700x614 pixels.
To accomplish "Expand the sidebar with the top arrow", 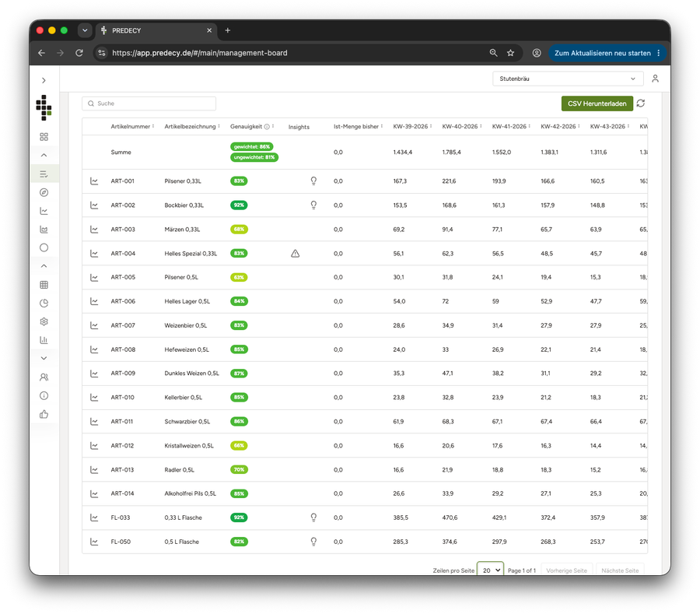I will coord(44,80).
